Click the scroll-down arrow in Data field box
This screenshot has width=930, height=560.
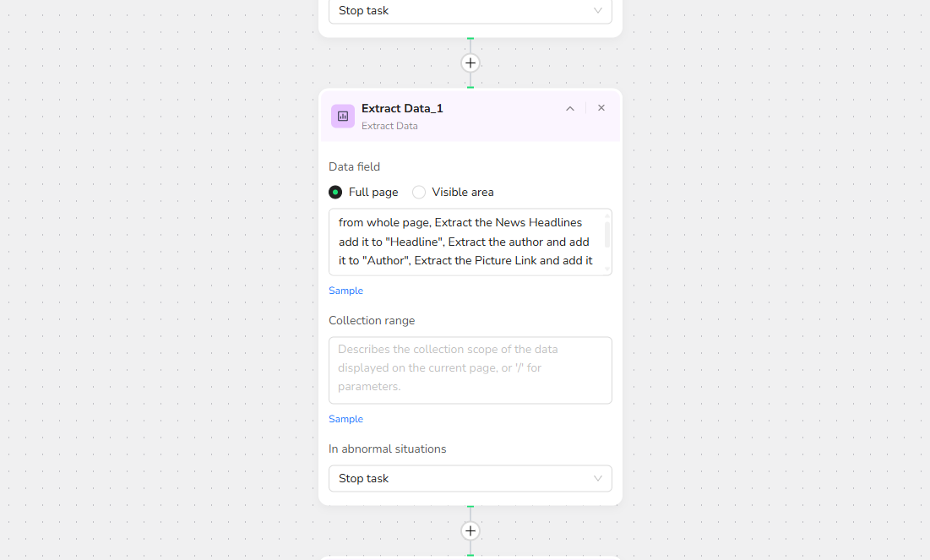coord(607,270)
